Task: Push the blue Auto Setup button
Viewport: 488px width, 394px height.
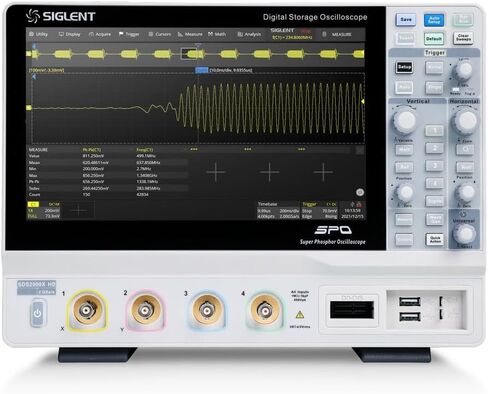Action: tap(434, 20)
